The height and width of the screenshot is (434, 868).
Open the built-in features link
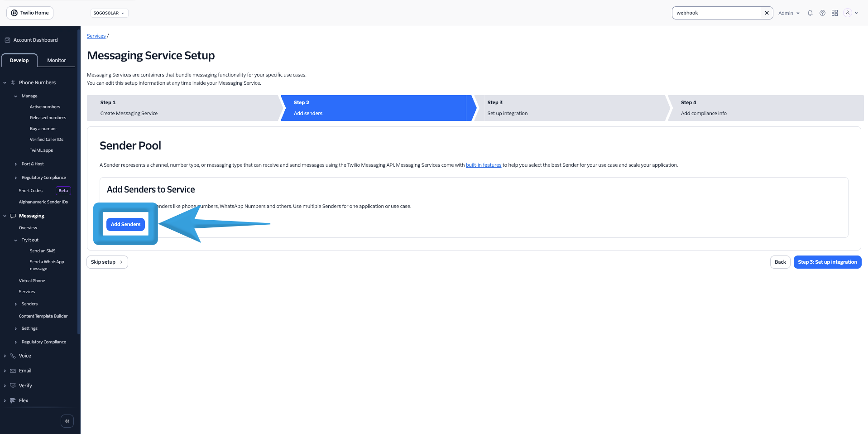483,165
